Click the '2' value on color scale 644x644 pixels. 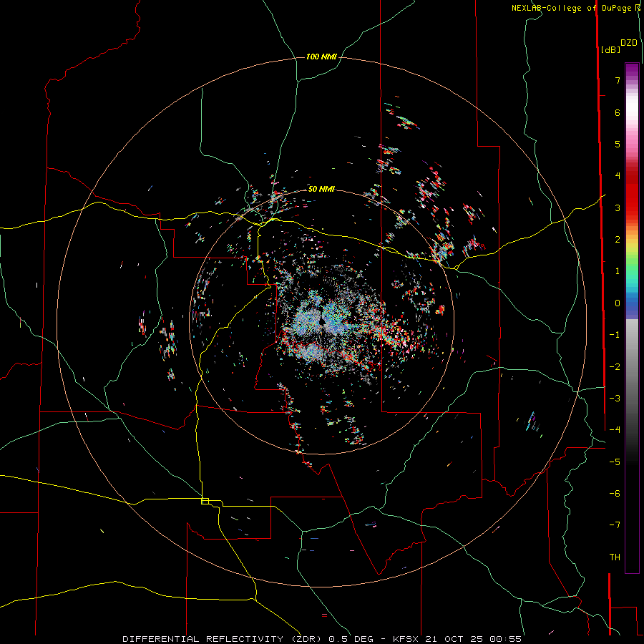click(x=618, y=240)
